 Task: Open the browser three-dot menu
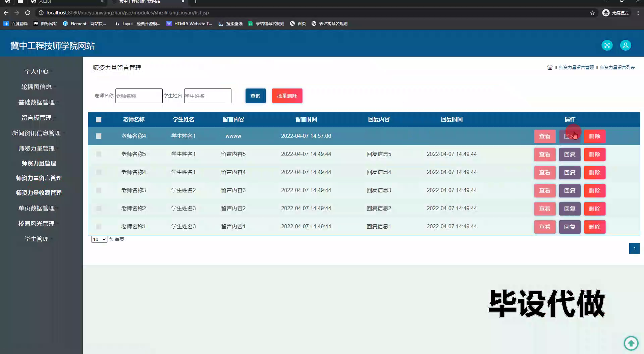638,13
